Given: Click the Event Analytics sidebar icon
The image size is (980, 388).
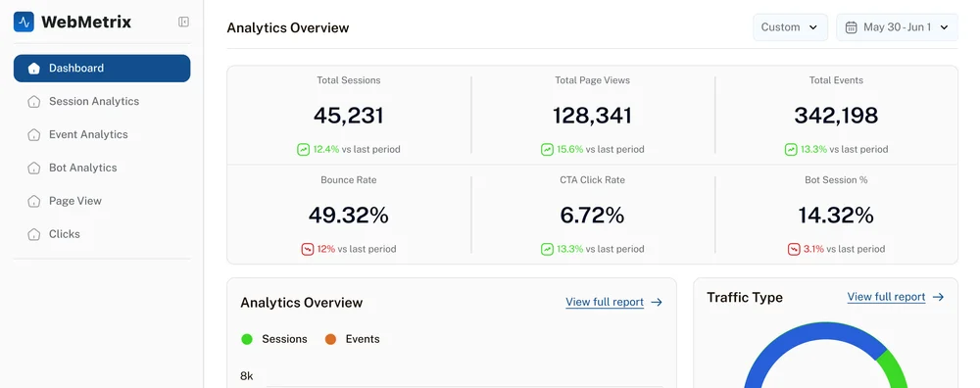Looking at the screenshot, I should click(33, 134).
